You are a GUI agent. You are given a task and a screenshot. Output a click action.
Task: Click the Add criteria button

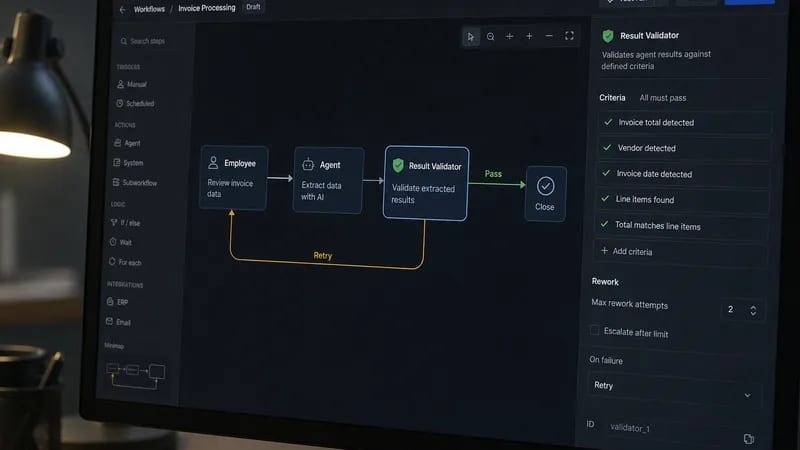point(680,252)
